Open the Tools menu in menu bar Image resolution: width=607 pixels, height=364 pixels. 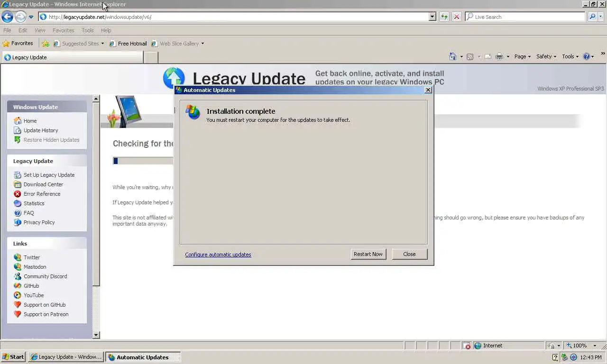(88, 30)
